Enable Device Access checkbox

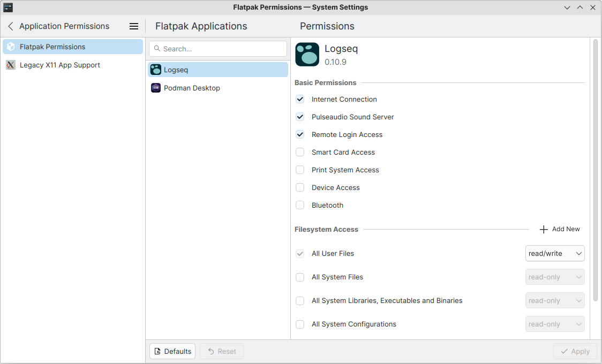pyautogui.click(x=300, y=187)
